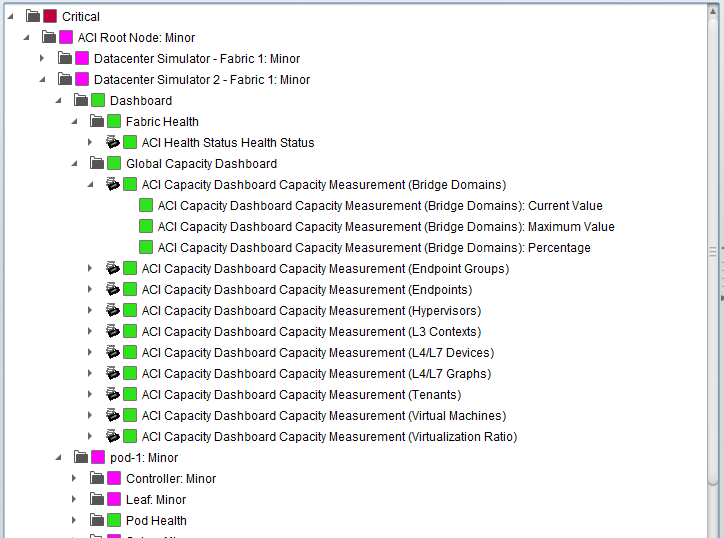Select 'Bridge Domains): Maximum Value' row
Image resolution: width=724 pixels, height=538 pixels.
point(386,227)
